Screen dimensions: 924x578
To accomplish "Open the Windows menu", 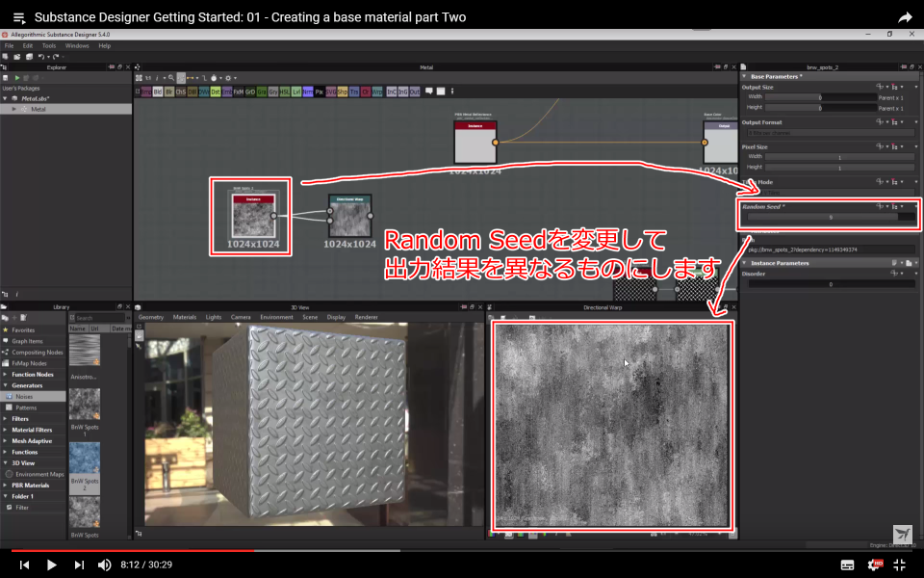I will click(77, 45).
